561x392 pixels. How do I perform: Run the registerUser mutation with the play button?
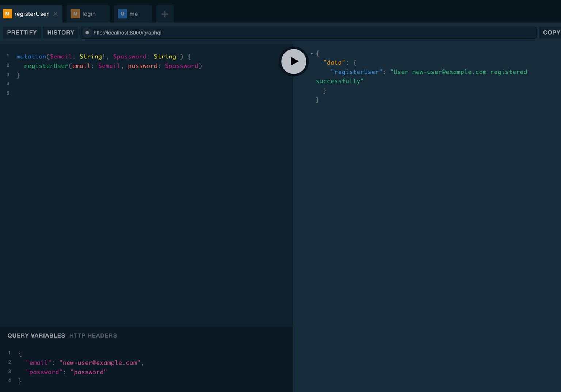tap(294, 61)
